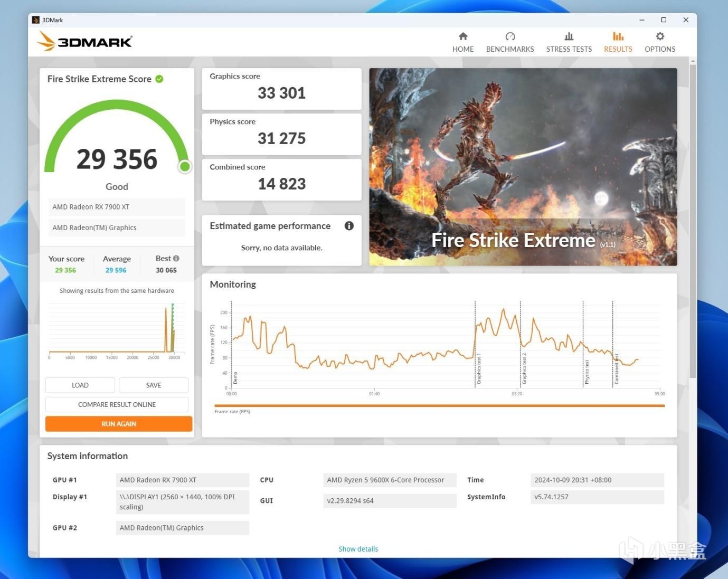The image size is (728, 579).
Task: Open the info icon for Estimated game performance
Action: [349, 226]
